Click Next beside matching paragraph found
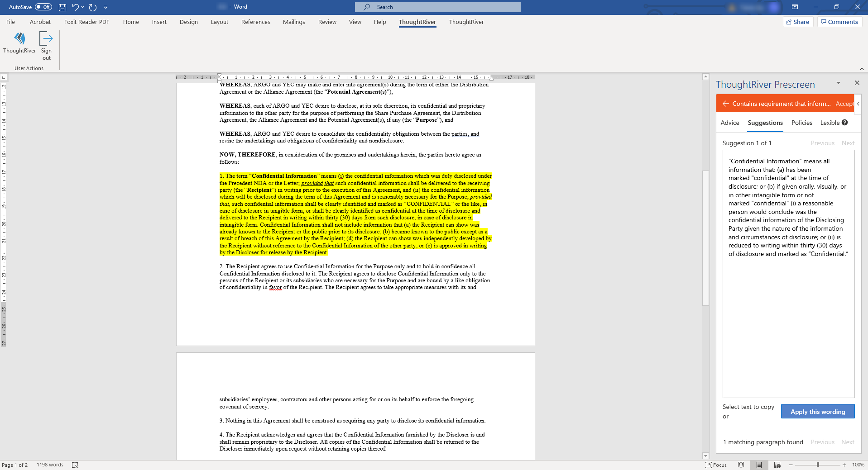This screenshot has height=470, width=868. (848, 442)
